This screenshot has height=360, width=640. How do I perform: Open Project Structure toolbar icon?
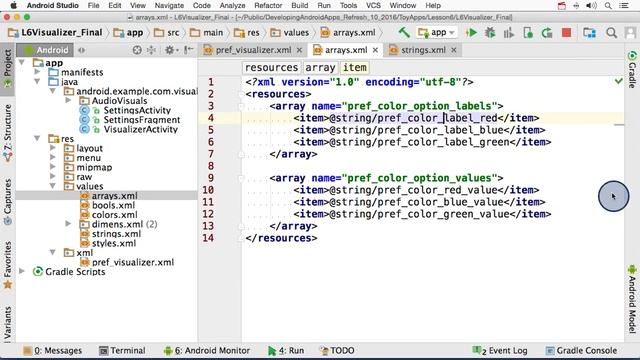coord(589,33)
